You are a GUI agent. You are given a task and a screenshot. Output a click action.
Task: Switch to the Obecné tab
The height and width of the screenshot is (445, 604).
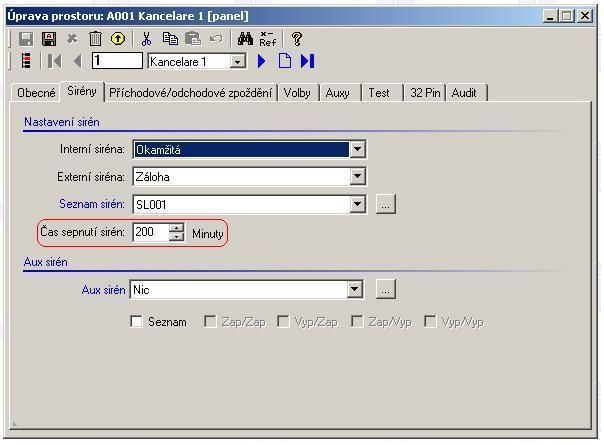point(37,92)
